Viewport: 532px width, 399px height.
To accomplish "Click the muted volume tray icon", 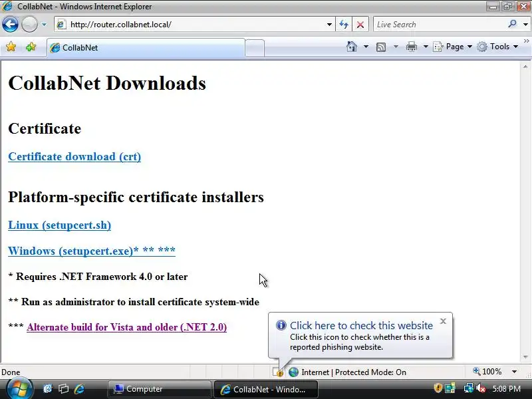I will 481,388.
